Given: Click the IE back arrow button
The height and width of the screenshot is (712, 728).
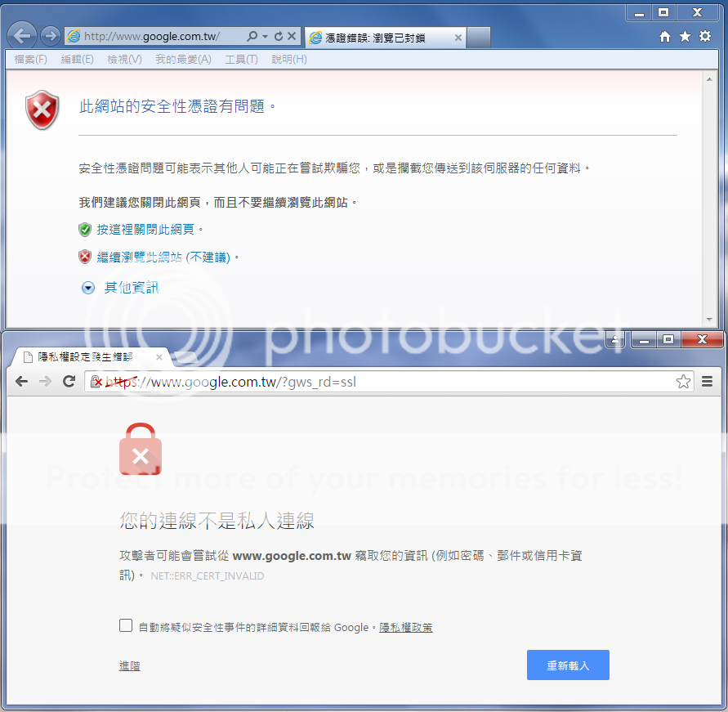Looking at the screenshot, I should pyautogui.click(x=24, y=36).
